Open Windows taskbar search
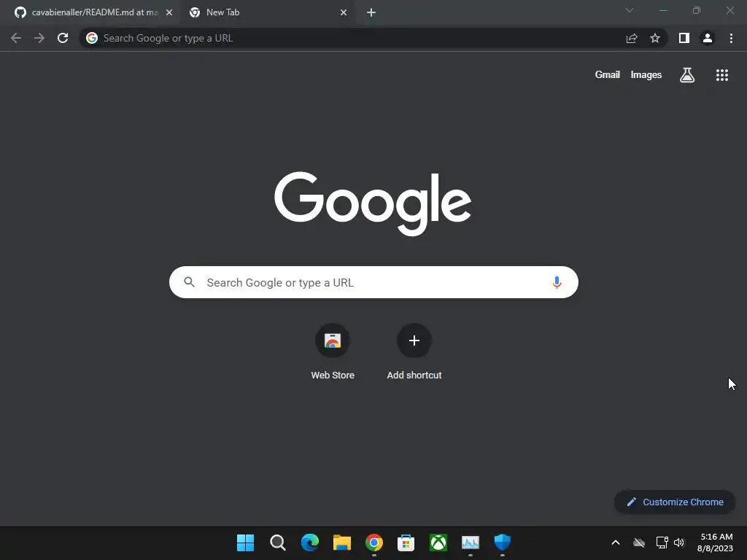This screenshot has width=747, height=560. pos(278,542)
